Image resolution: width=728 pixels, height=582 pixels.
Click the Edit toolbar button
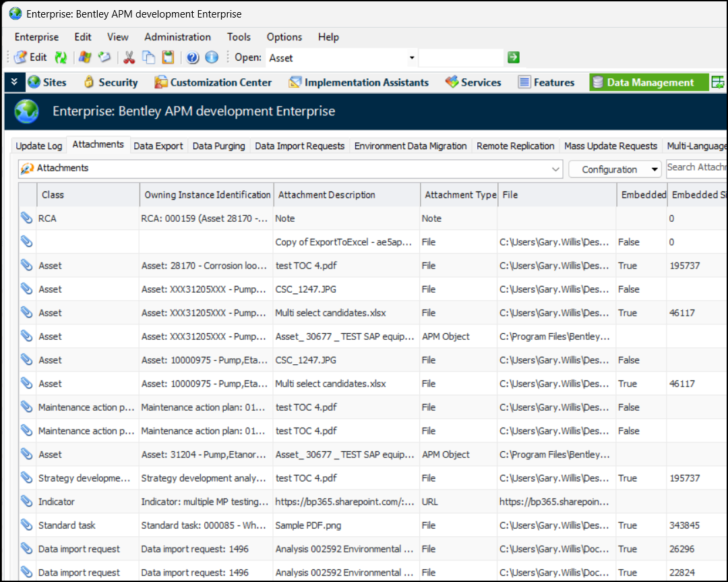[30, 58]
